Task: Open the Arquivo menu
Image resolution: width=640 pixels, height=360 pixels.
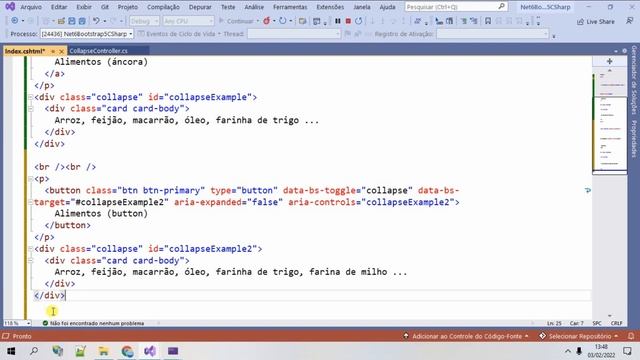Action: coord(31,7)
